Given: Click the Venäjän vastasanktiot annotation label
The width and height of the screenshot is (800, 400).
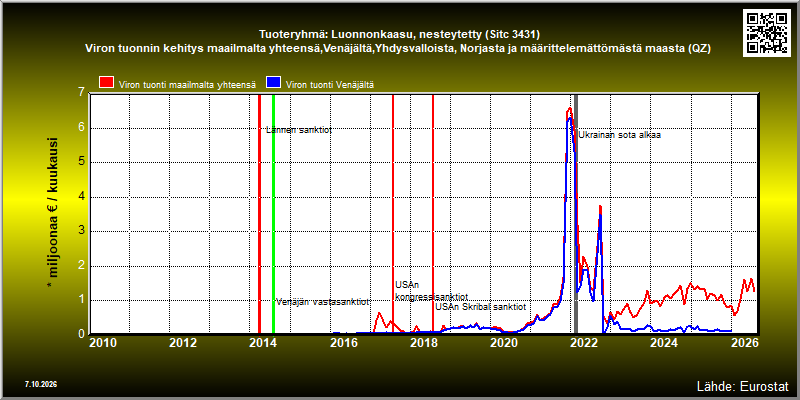Looking at the screenshot, I should pyautogui.click(x=322, y=302).
